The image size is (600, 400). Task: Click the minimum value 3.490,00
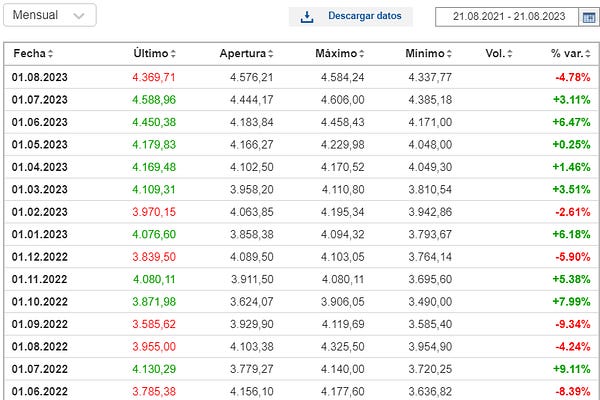pos(430,302)
